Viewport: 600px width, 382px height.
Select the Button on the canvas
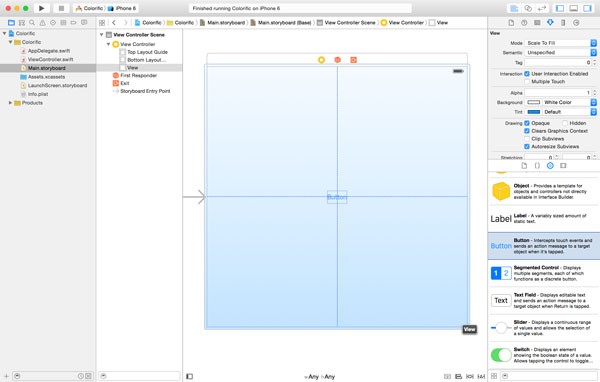[337, 197]
